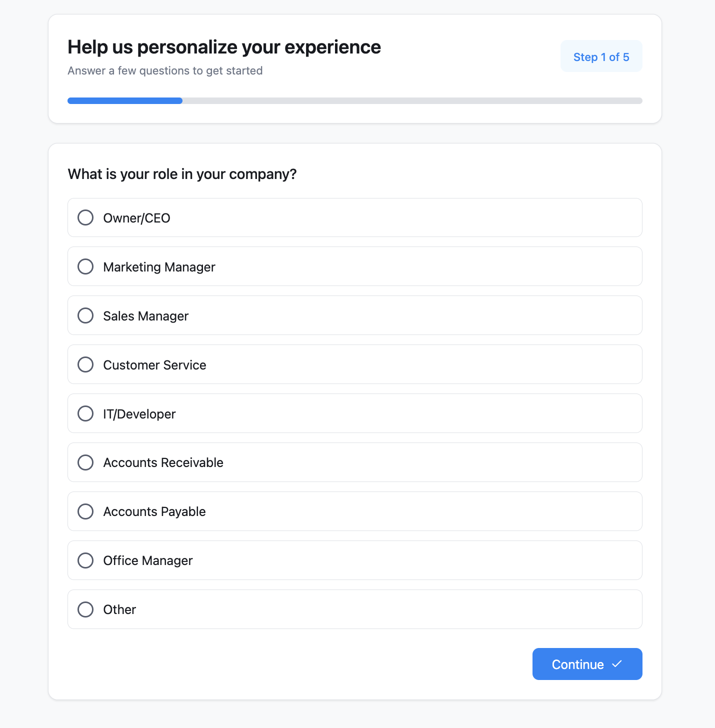Screen dimensions: 715x728
Task: Click the Accounts Payable option card
Action: point(354,511)
